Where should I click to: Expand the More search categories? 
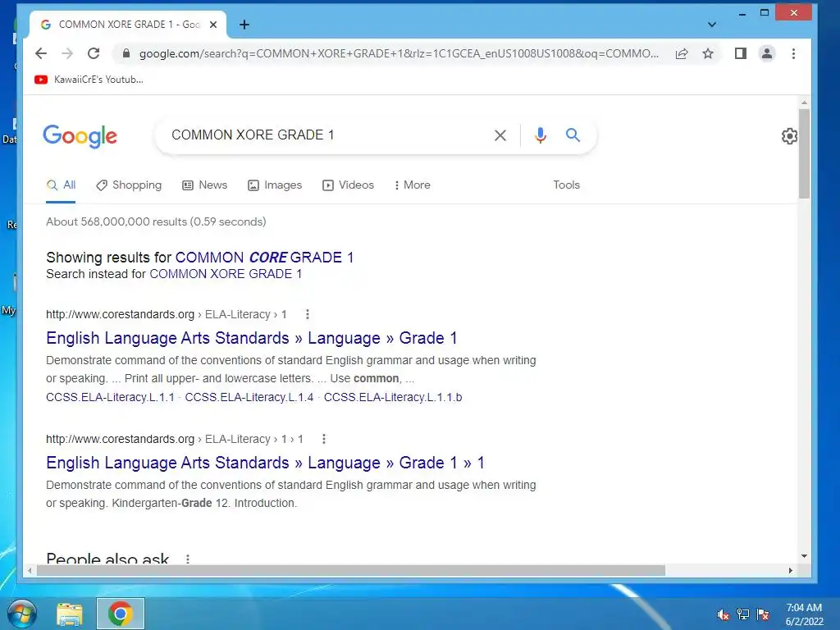coord(413,185)
